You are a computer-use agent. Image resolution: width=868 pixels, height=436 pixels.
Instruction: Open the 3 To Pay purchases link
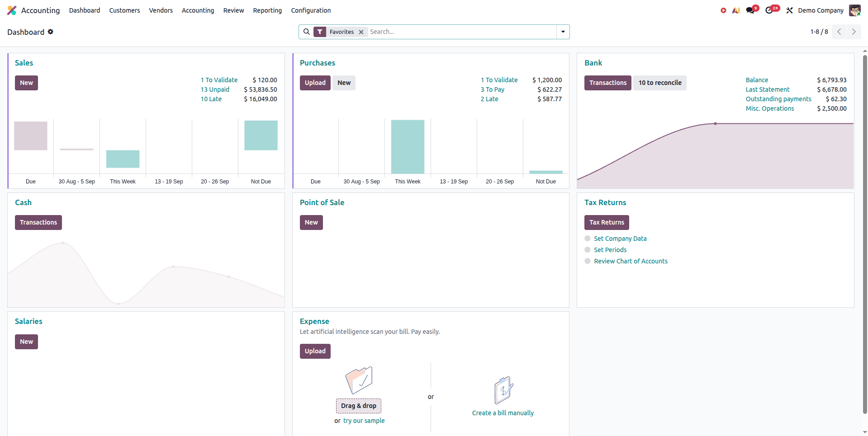pos(493,89)
